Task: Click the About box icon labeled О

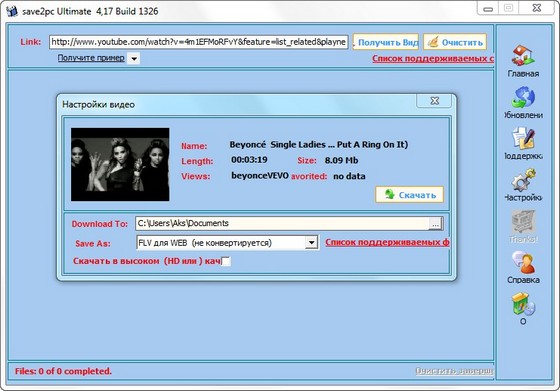Action: 523,304
